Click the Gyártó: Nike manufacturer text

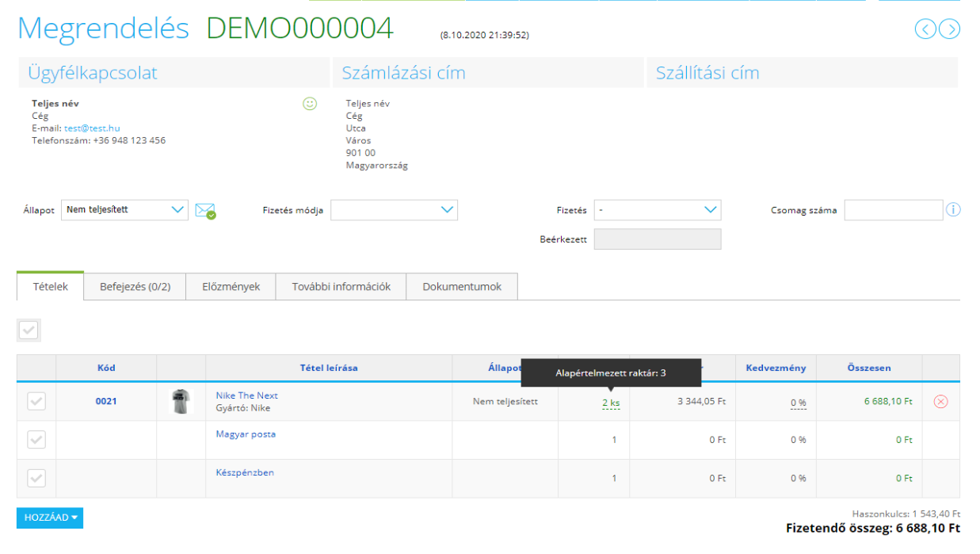click(x=243, y=408)
